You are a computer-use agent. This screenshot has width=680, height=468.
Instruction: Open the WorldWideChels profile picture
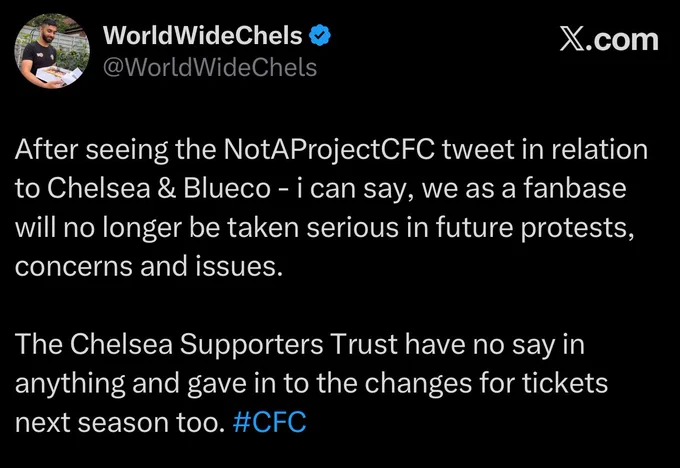tap(52, 51)
